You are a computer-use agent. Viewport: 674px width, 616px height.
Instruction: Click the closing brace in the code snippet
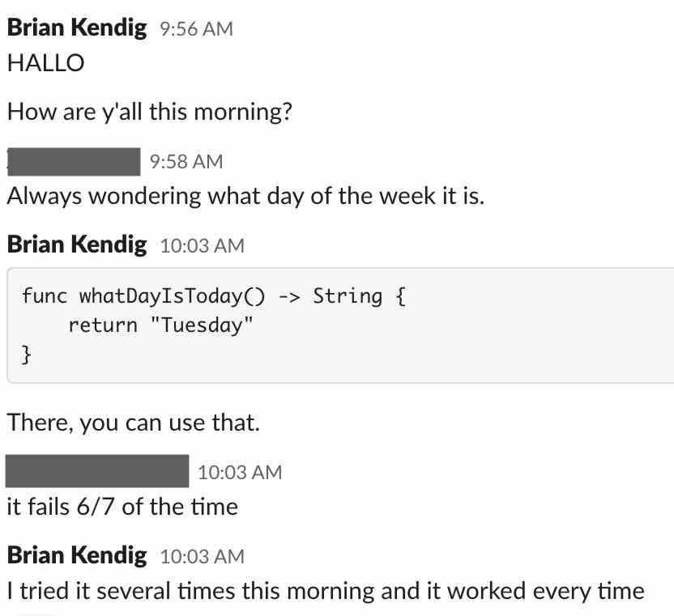[26, 355]
